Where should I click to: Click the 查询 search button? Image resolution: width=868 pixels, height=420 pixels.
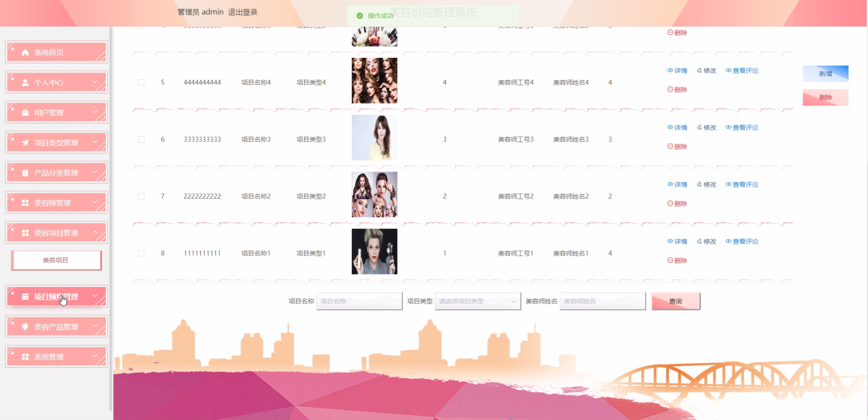point(675,301)
